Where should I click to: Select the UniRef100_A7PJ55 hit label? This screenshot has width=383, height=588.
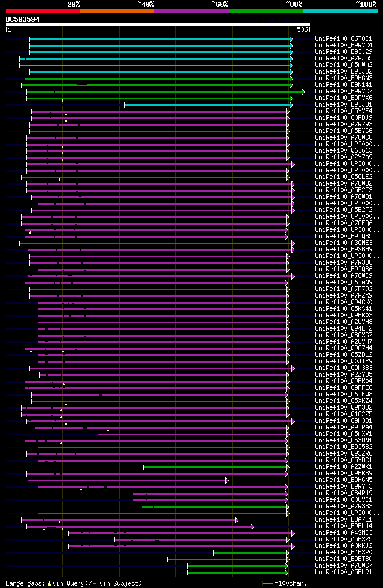pyautogui.click(x=344, y=59)
